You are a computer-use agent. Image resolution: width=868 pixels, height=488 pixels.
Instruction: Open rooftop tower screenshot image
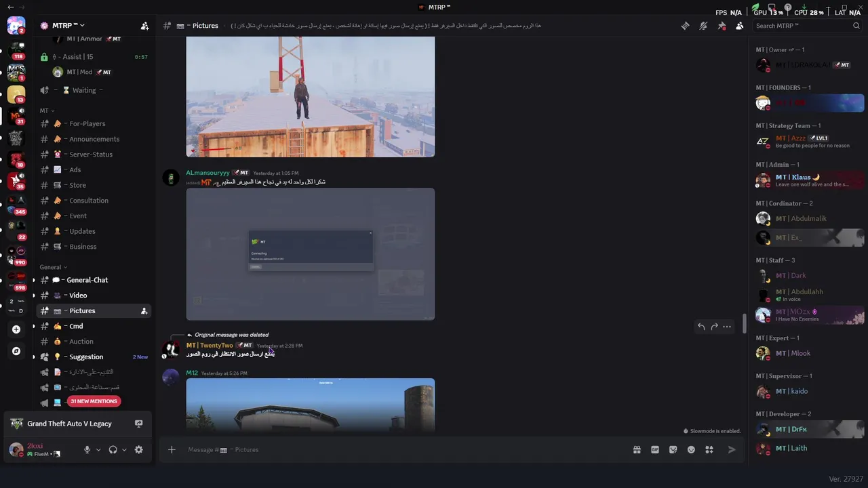311,97
